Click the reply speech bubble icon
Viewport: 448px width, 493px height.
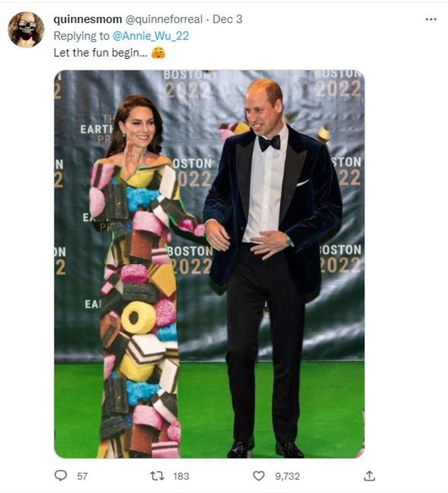click(x=61, y=476)
